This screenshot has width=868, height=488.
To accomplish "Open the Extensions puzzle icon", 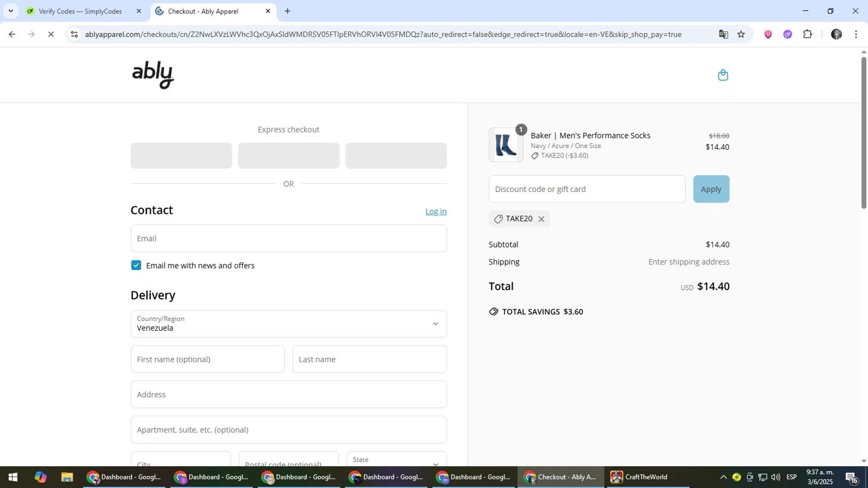I will [x=808, y=34].
